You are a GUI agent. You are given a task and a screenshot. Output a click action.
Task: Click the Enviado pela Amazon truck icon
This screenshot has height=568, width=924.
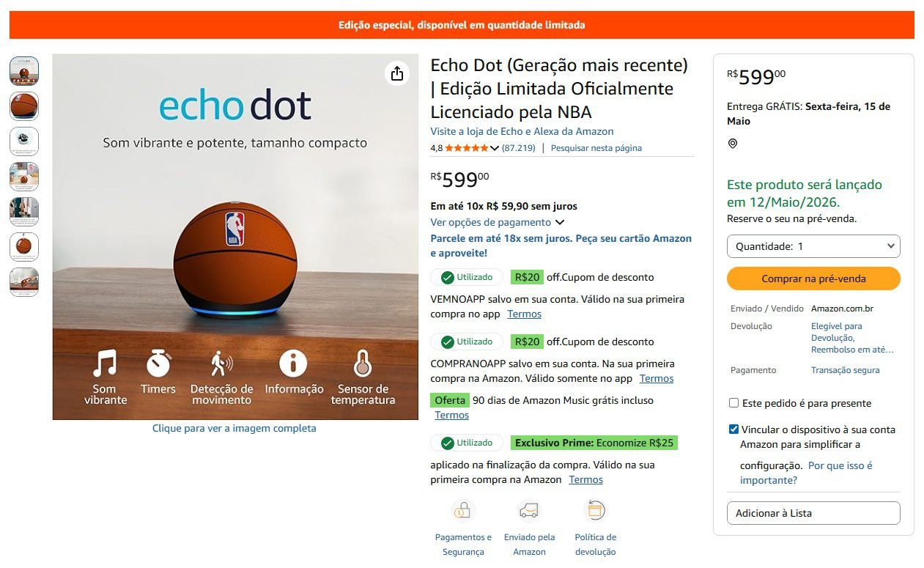(529, 510)
